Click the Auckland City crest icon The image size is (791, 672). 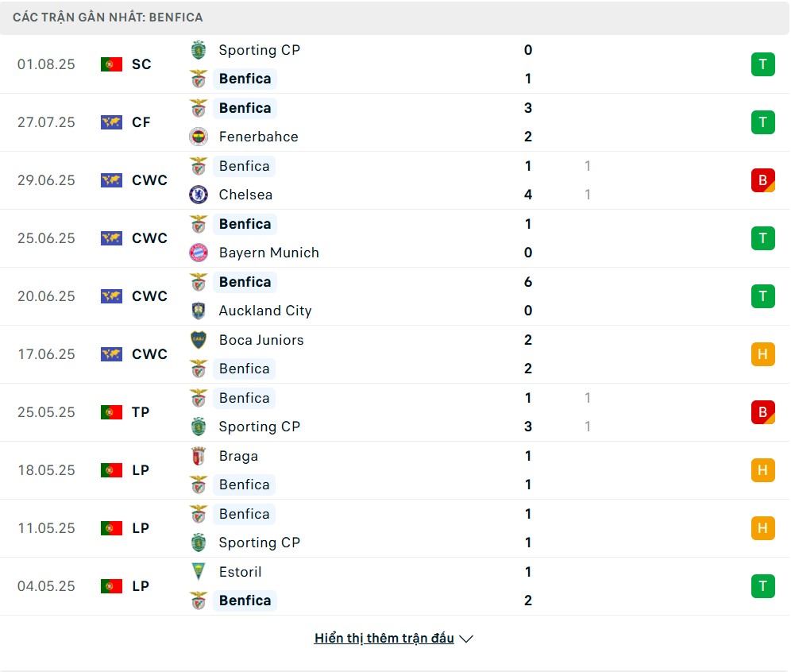[199, 311]
